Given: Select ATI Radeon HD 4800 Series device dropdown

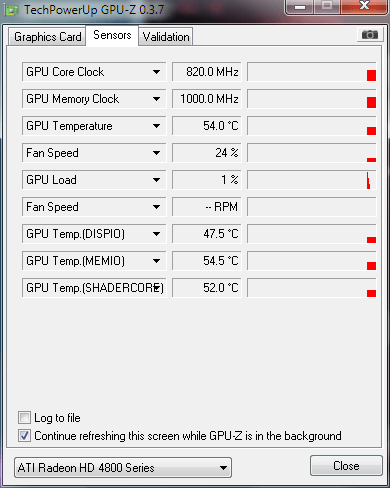Looking at the screenshot, I should (x=123, y=467).
